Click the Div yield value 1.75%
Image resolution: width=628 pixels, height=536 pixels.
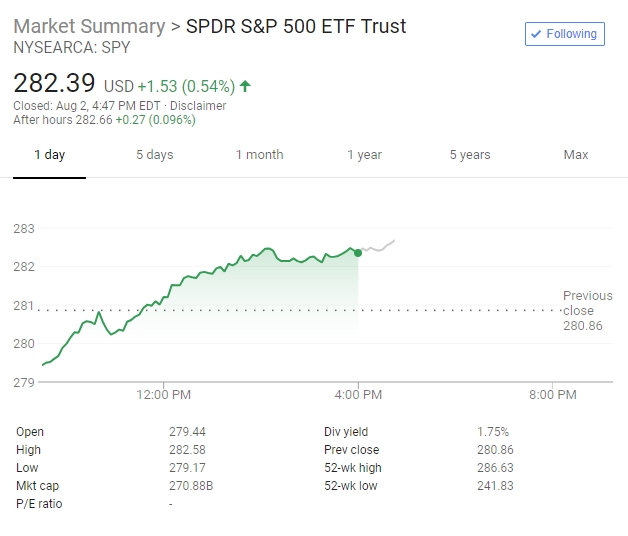[x=493, y=432]
